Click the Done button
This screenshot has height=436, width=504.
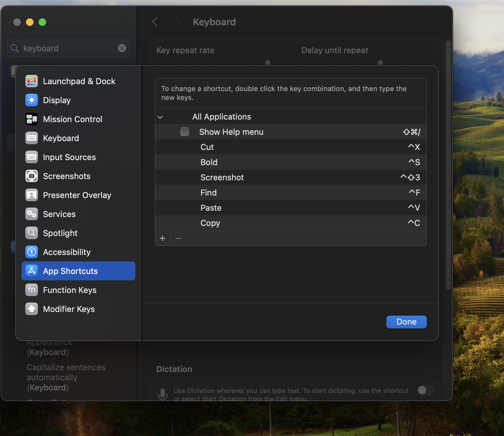(406, 322)
